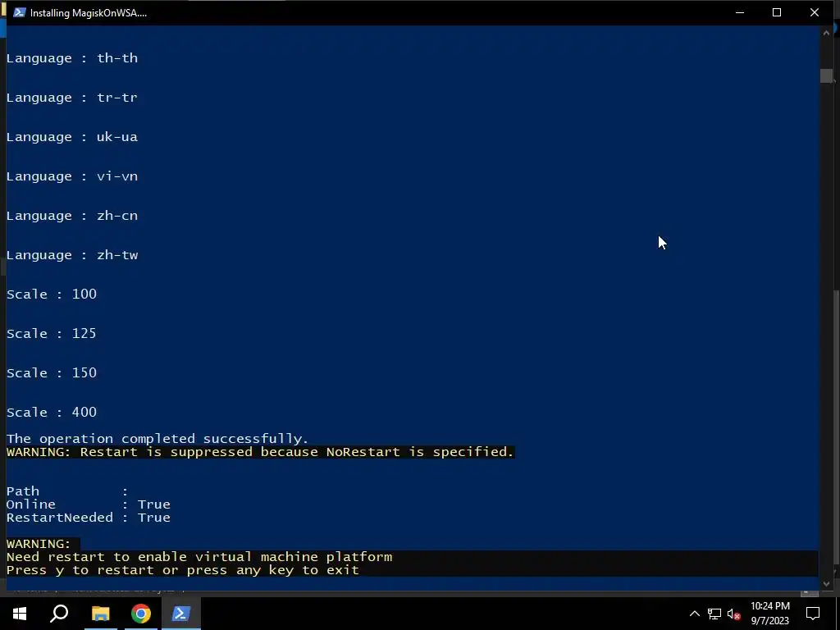Click the console scrollbar up arrow
This screenshot has width=840, height=630.
pyautogui.click(x=826, y=33)
